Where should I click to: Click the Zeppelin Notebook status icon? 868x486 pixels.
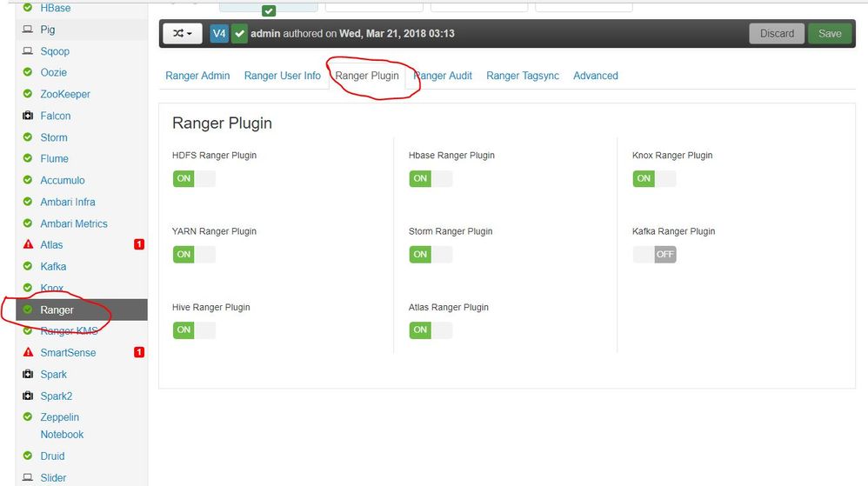click(28, 416)
